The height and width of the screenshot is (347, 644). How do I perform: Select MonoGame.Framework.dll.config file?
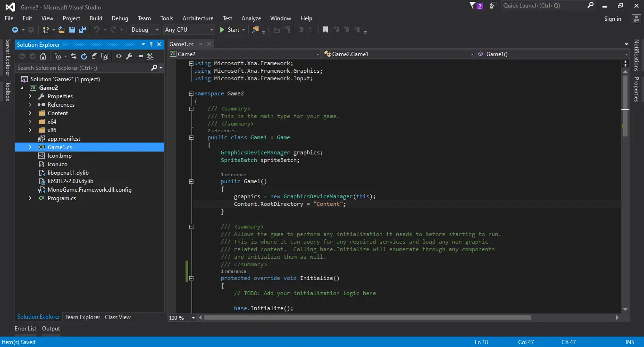[89, 190]
